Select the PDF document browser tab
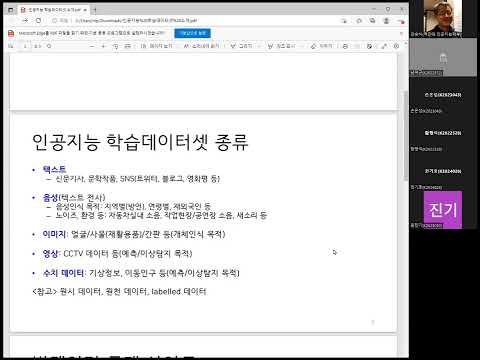Viewport: 480px width, 360px height. pyautogui.click(x=53, y=10)
